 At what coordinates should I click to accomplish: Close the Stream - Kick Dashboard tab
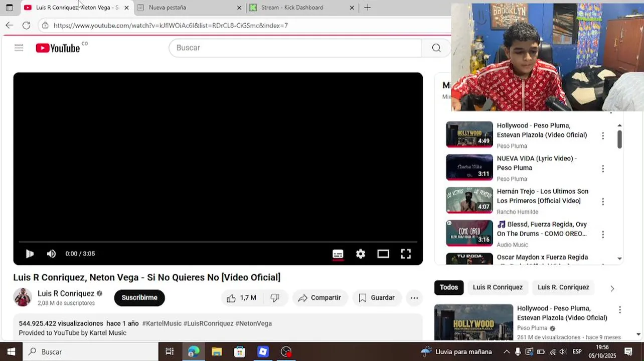(x=352, y=8)
